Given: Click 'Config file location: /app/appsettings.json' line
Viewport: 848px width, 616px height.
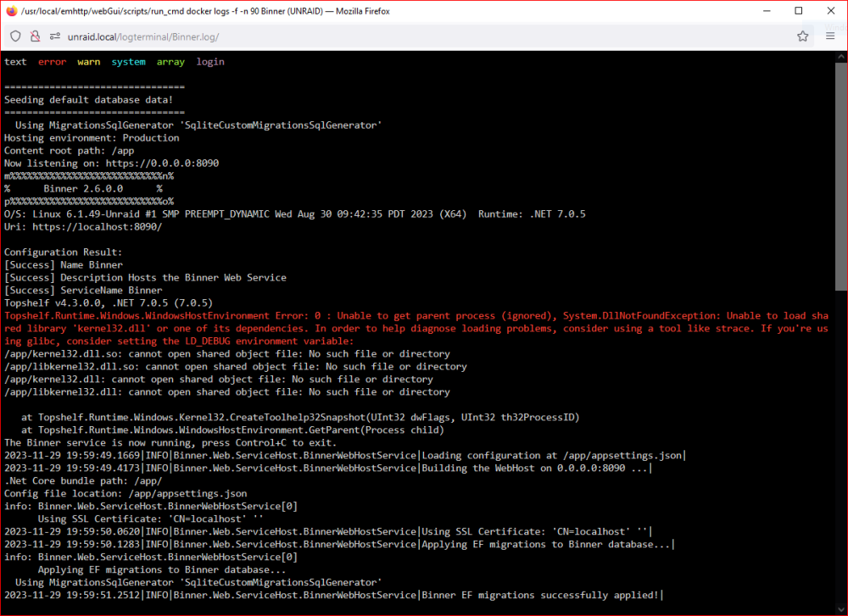Looking at the screenshot, I should tap(126, 493).
